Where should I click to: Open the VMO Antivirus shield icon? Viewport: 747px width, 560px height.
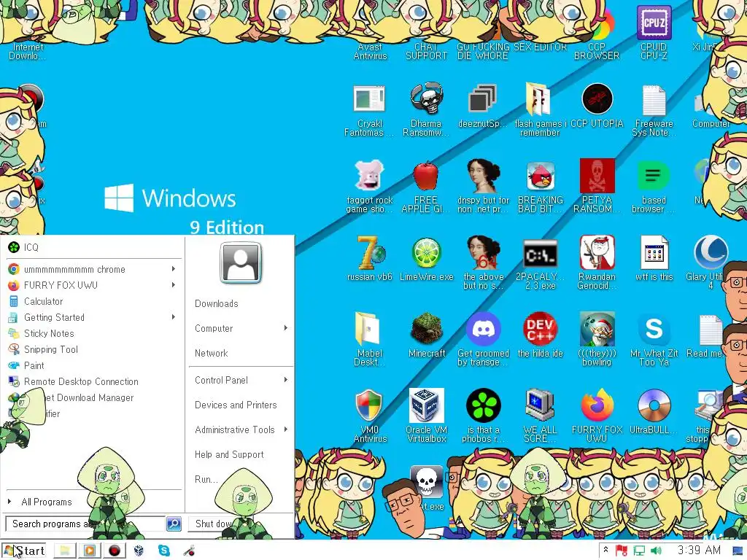pyautogui.click(x=369, y=405)
